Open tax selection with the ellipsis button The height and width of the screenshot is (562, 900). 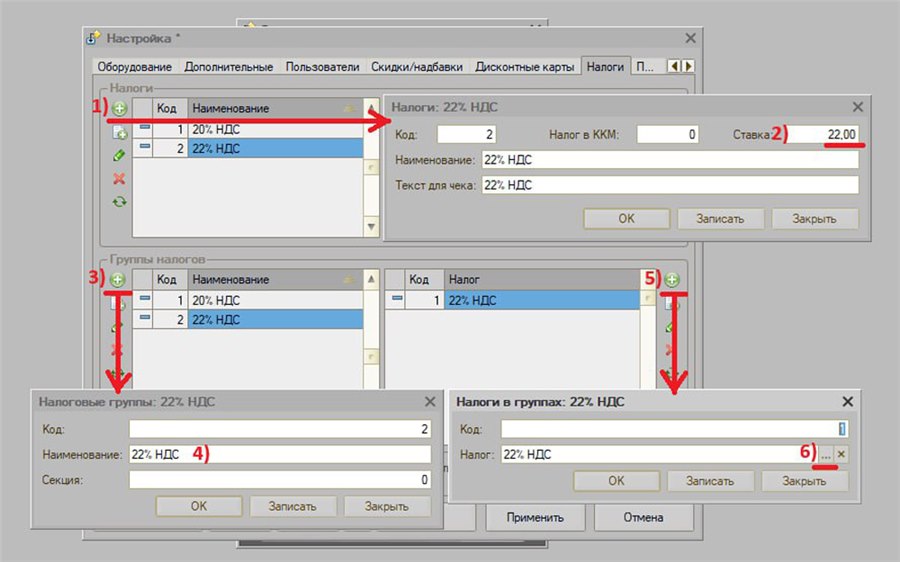tap(825, 454)
